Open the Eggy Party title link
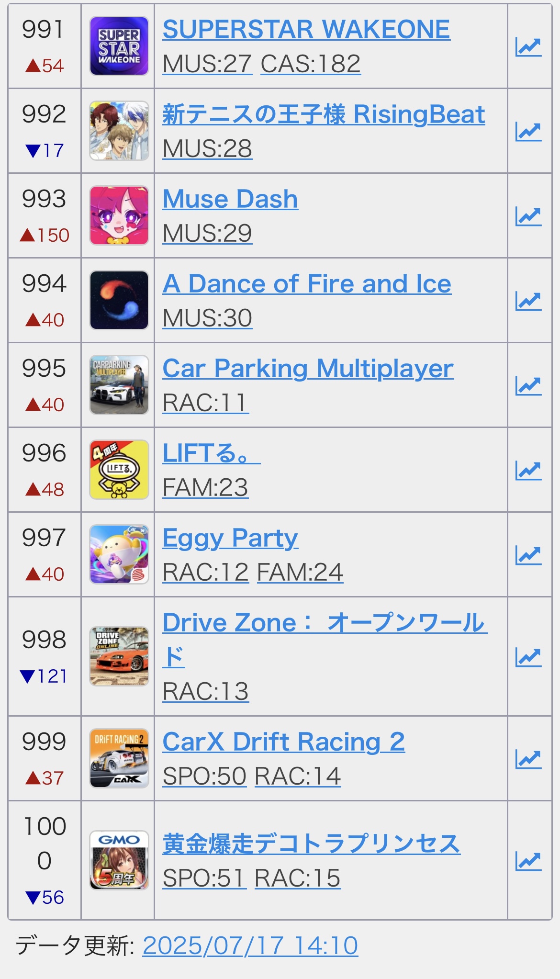560x979 pixels. click(230, 539)
